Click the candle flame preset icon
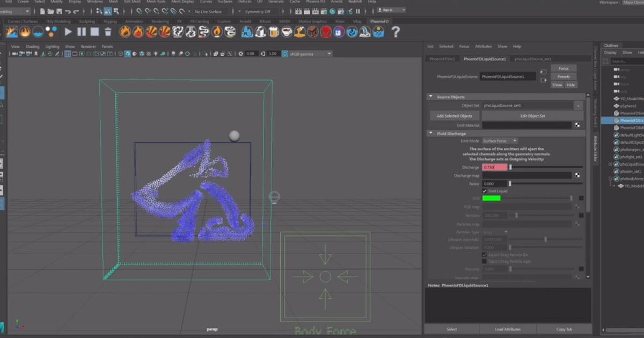Image resolution: width=644 pixels, height=338 pixels. [x=217, y=32]
